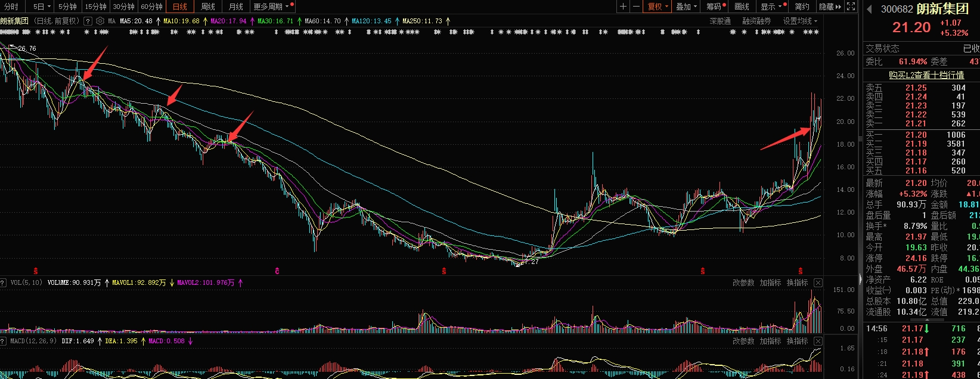This screenshot has height=379, width=980.
Task: Click the 委比 61.94% value
Action: click(913, 61)
